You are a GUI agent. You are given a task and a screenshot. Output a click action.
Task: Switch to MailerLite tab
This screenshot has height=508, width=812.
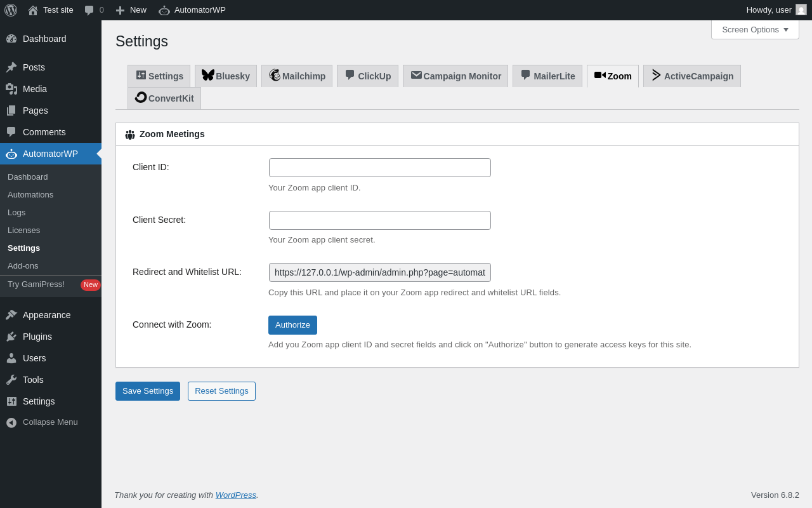pyautogui.click(x=547, y=76)
